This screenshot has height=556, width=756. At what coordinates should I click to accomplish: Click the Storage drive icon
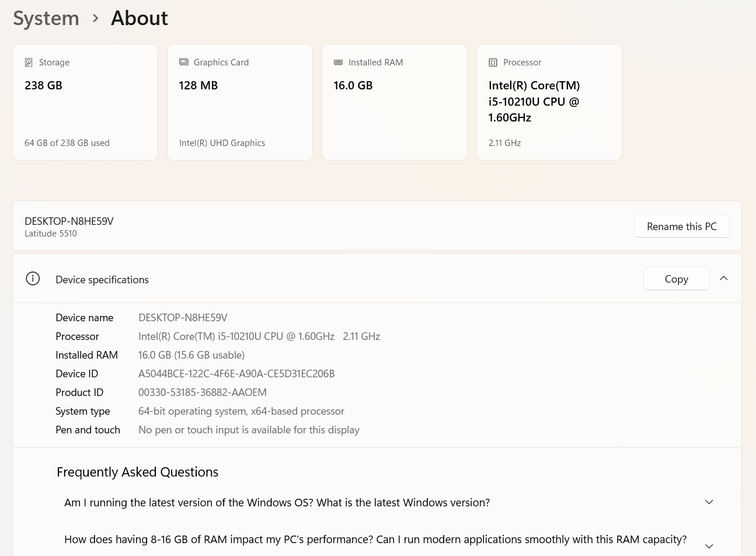tap(29, 62)
